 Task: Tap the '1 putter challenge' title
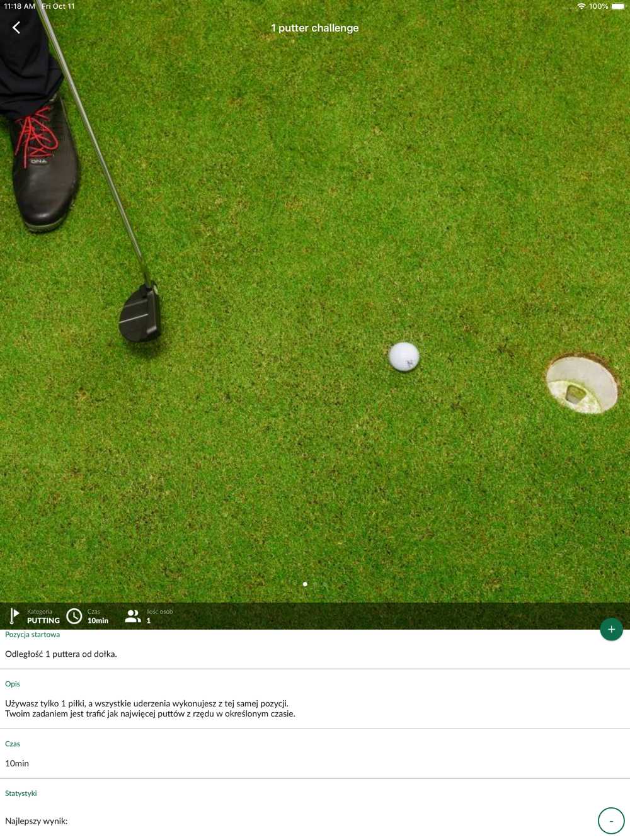[x=314, y=28]
